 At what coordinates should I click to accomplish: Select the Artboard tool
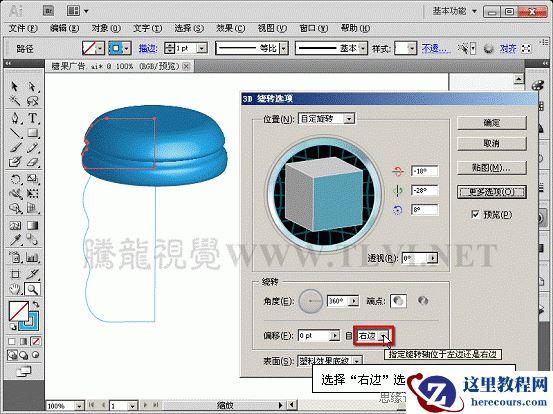(x=15, y=275)
